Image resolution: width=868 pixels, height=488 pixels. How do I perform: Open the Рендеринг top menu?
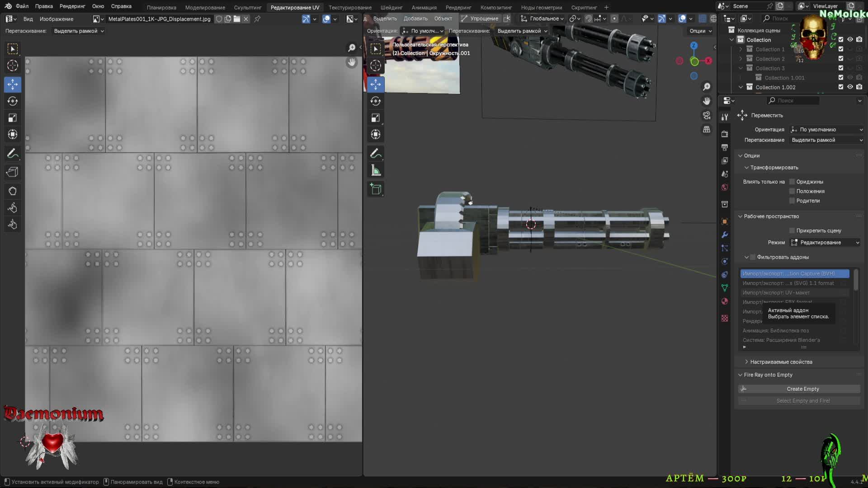click(x=72, y=6)
